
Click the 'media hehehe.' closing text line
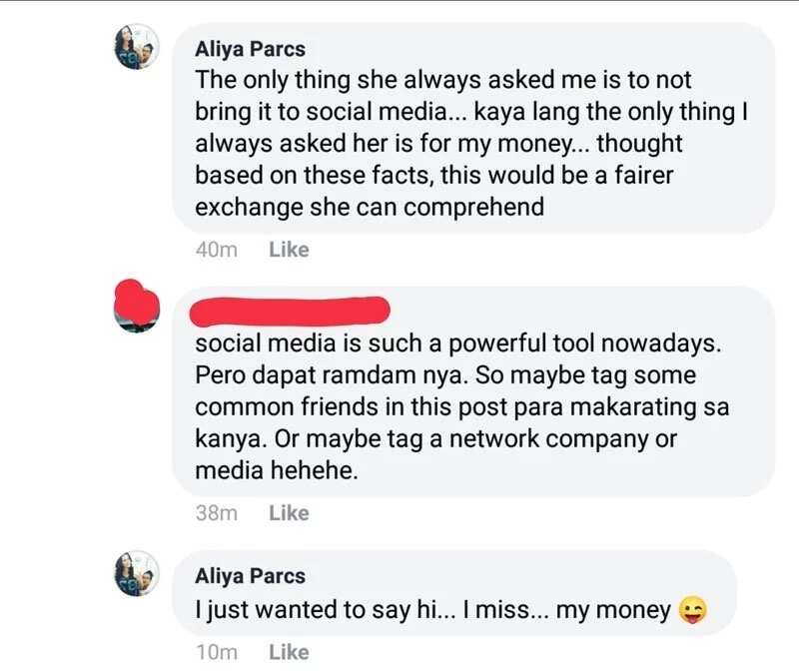coord(277,470)
